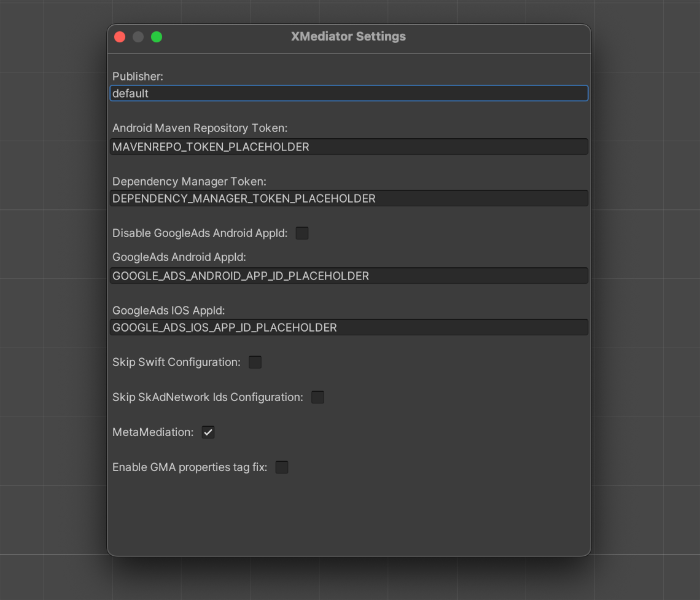700x600 pixels.
Task: Click the GoogleAds IOS AppId field
Action: tap(349, 327)
